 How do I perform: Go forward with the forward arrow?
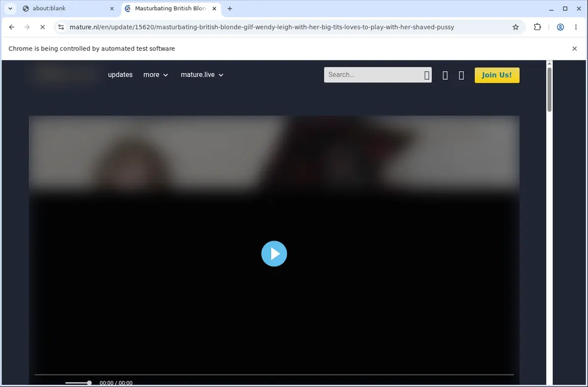(27, 27)
